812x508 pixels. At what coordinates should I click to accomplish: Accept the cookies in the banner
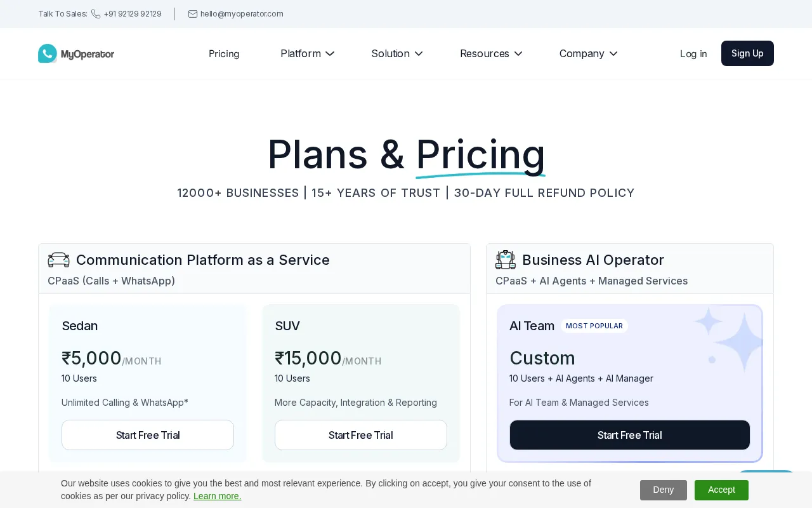point(721,490)
